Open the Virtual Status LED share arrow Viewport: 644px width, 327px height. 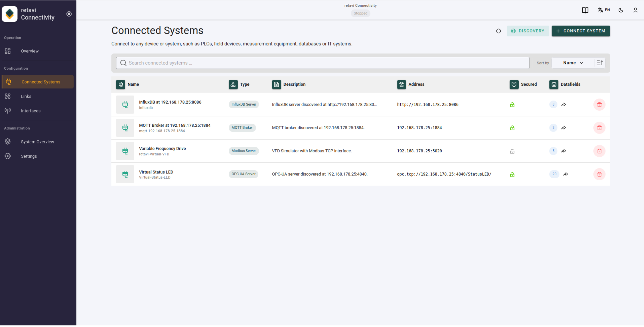click(565, 174)
